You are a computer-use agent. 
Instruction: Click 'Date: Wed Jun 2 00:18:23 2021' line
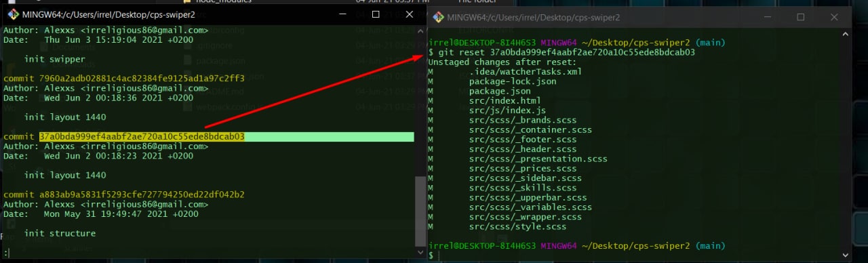tap(98, 156)
